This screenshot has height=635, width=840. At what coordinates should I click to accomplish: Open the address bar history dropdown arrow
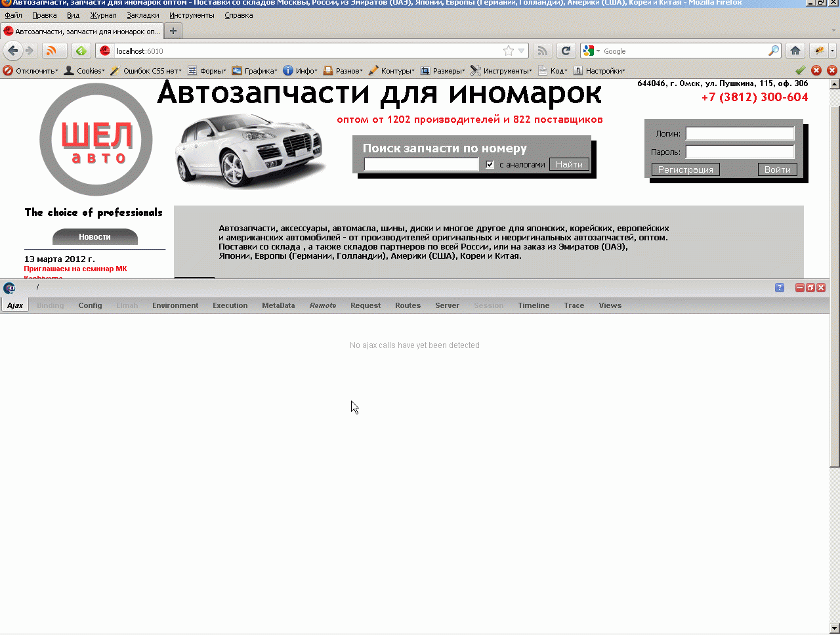[x=522, y=51]
